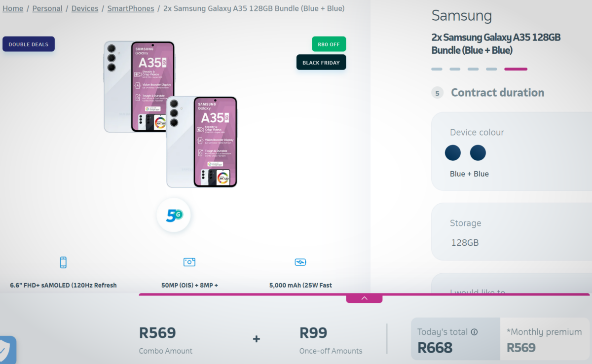Select the first blue colour swatch
The width and height of the screenshot is (592, 364).
tap(453, 153)
